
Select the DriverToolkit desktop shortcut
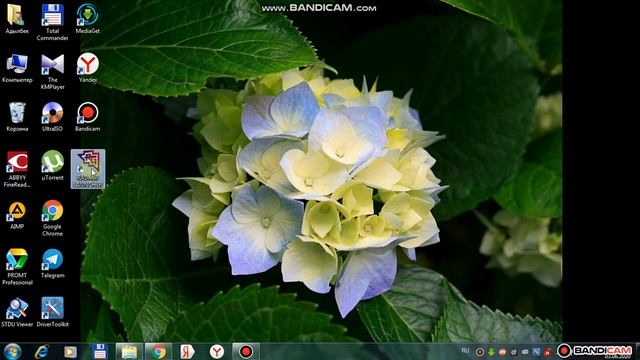(52, 313)
